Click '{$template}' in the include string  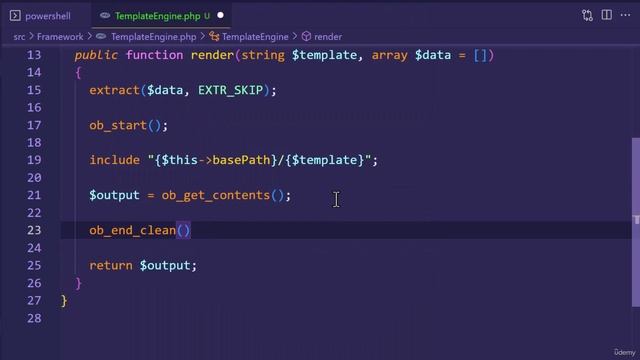(324, 160)
